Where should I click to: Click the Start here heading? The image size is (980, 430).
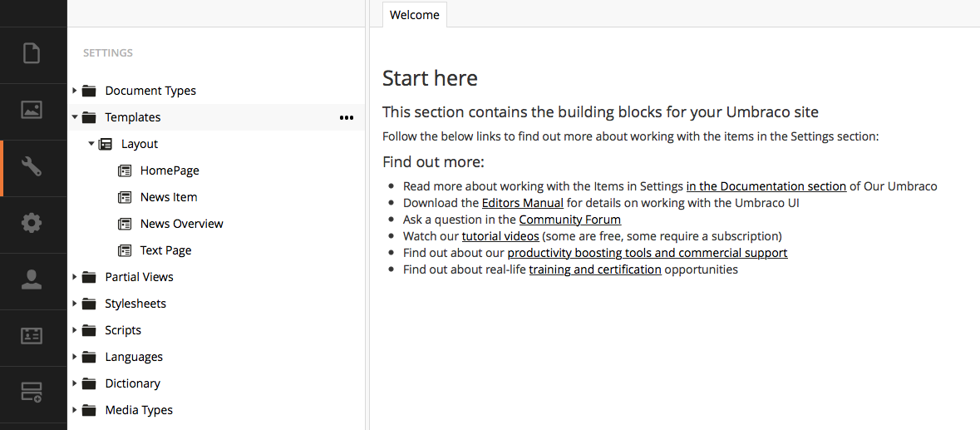coord(430,79)
